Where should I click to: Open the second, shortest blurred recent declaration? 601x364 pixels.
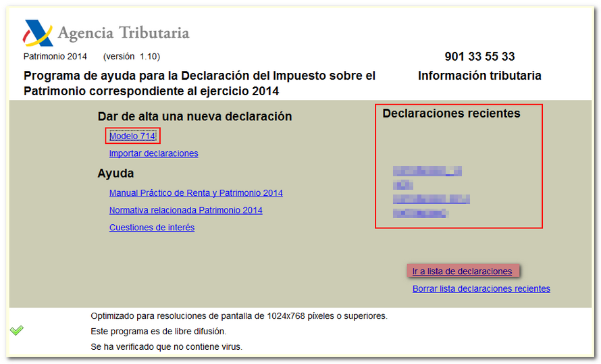tap(403, 185)
